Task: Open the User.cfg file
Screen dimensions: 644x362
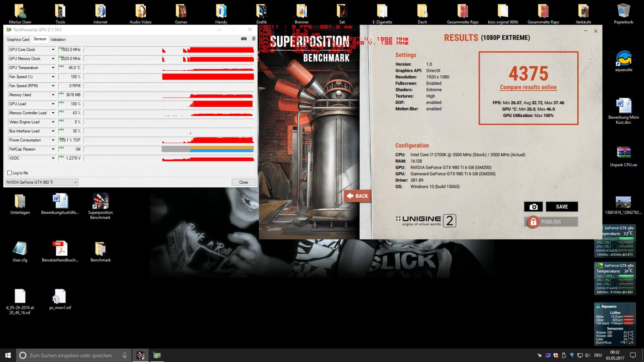Action: point(20,252)
